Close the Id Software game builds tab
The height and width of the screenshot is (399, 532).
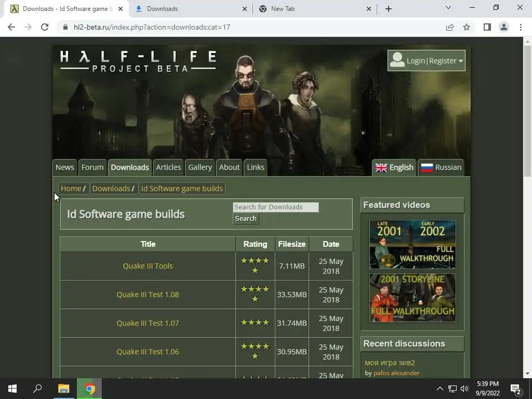click(121, 9)
